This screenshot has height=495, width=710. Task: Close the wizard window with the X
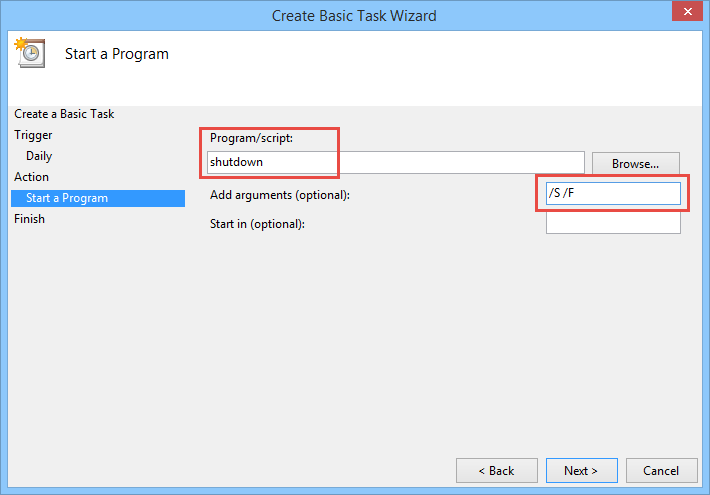[687, 11]
